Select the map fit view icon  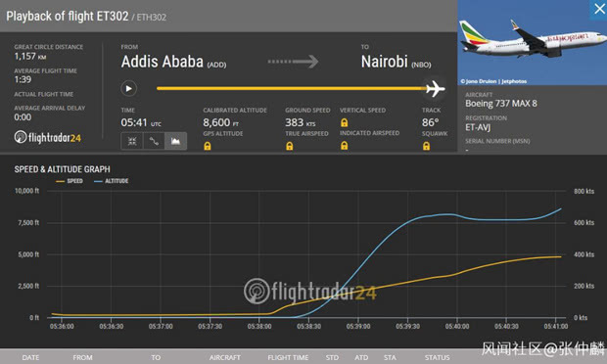132,141
